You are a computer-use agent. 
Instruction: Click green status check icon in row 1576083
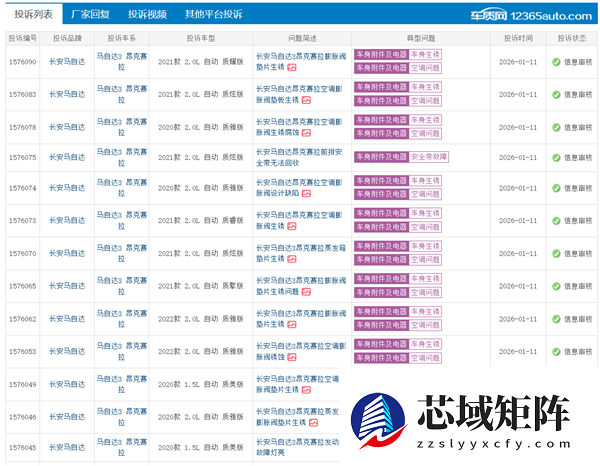point(556,95)
